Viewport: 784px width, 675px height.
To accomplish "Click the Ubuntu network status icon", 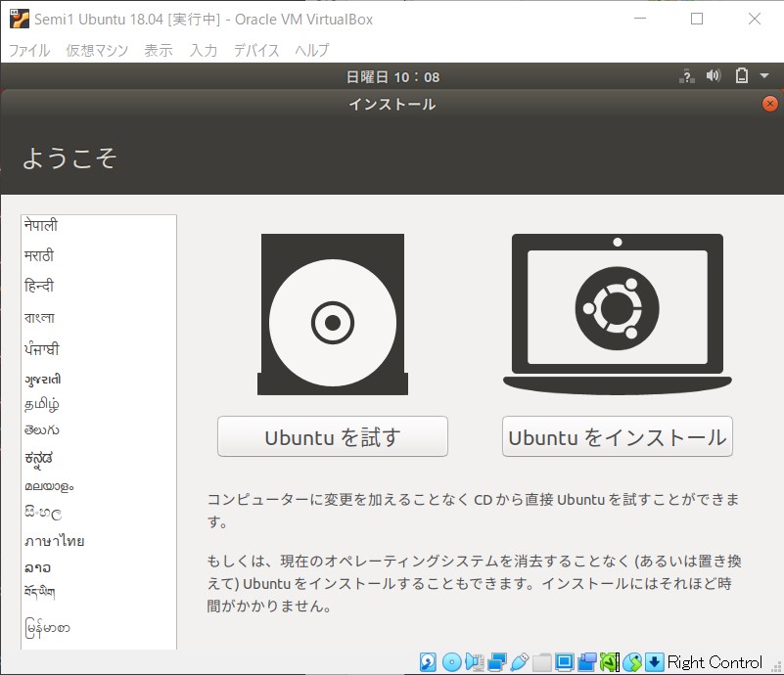I will coord(687,76).
